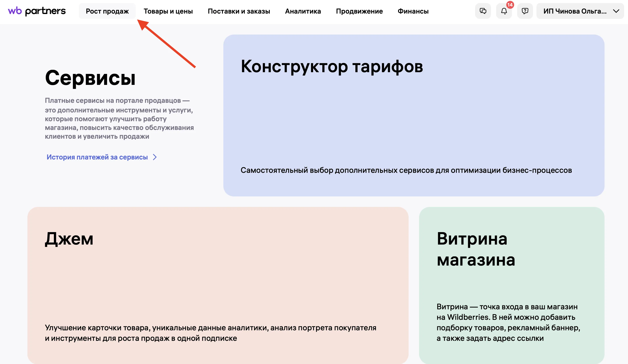Open the Конструктор тарифов card title
The image size is (628, 364).
(x=332, y=66)
